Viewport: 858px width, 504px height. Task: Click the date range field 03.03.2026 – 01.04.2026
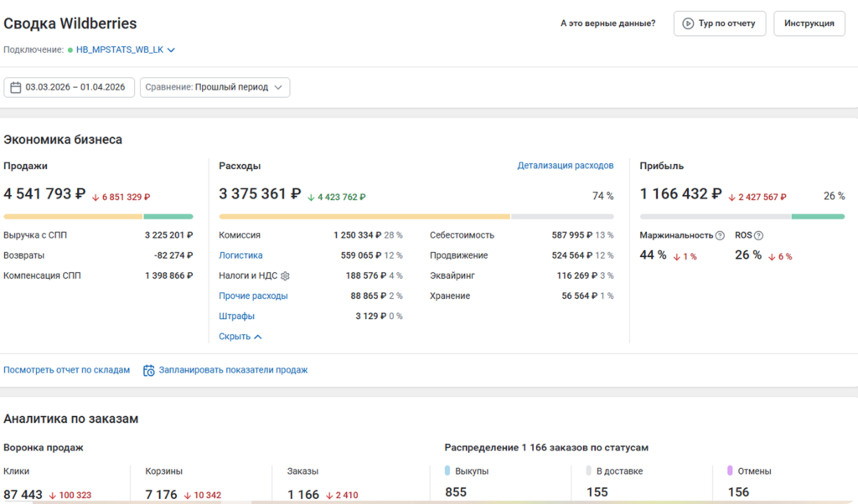click(x=75, y=86)
